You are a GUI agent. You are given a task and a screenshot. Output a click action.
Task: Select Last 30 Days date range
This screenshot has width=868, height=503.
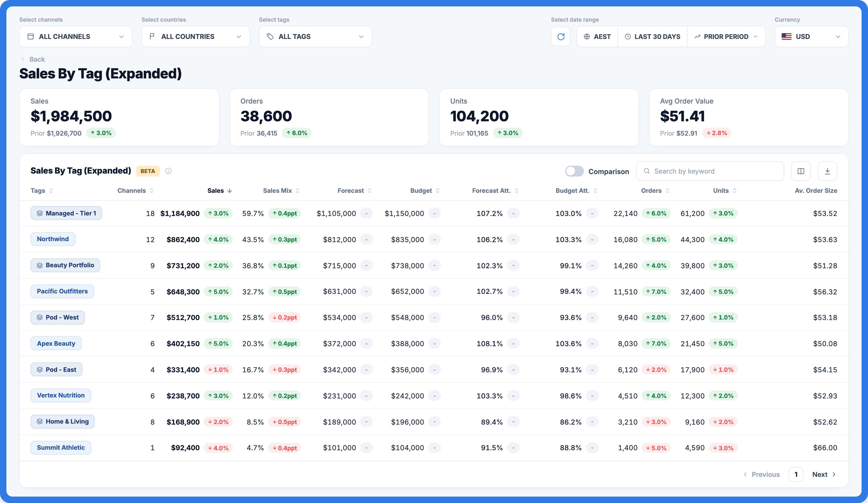point(652,36)
